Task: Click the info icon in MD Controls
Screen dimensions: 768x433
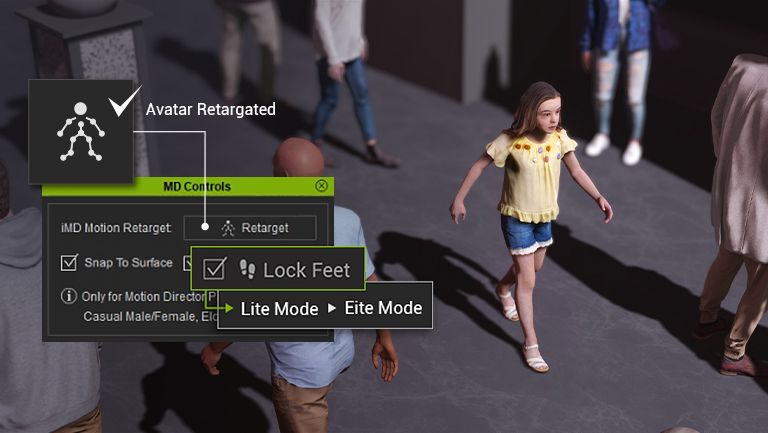Action: point(68,296)
